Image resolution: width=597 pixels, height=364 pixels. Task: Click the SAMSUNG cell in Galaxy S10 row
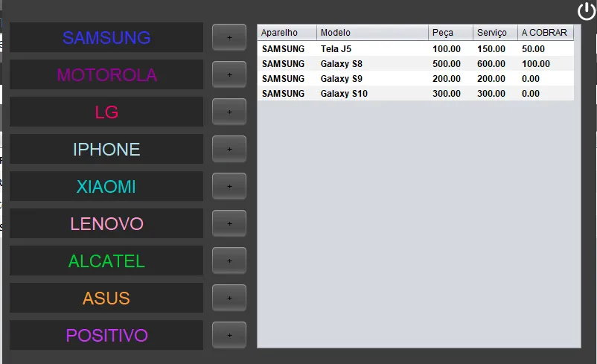[287, 93]
